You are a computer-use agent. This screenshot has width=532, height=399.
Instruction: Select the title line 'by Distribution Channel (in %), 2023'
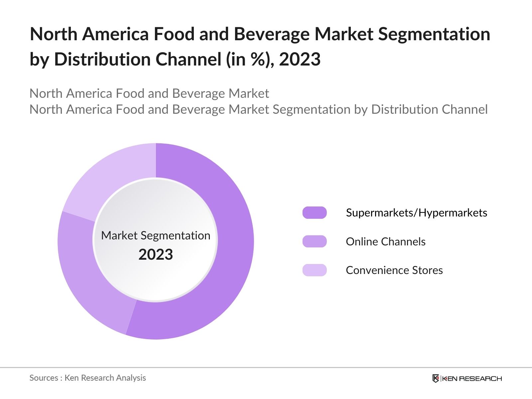pos(175,60)
